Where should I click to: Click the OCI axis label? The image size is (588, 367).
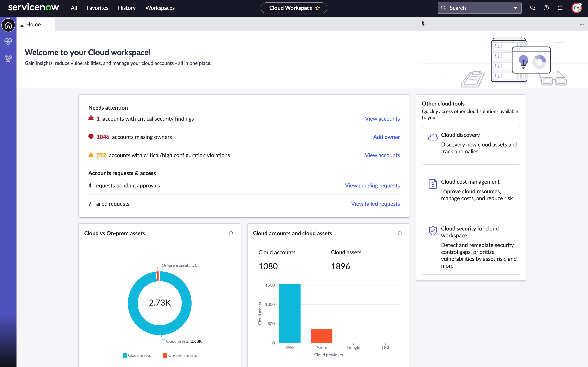385,347
